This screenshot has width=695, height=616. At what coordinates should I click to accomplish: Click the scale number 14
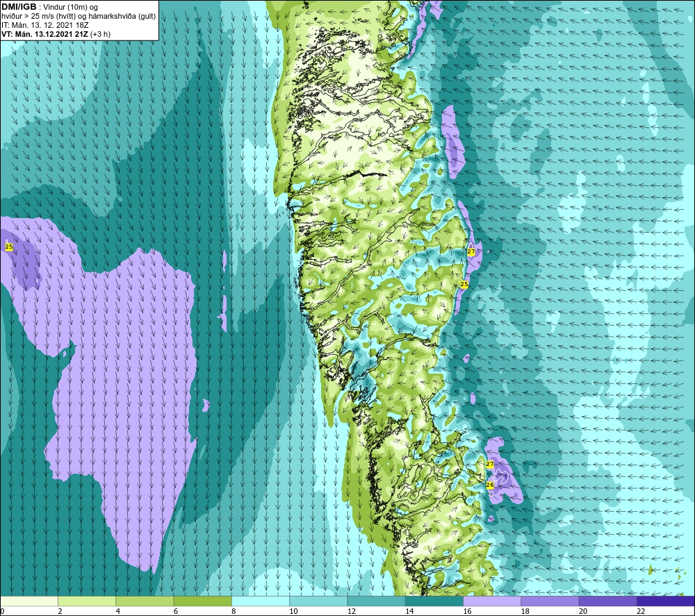click(x=409, y=612)
